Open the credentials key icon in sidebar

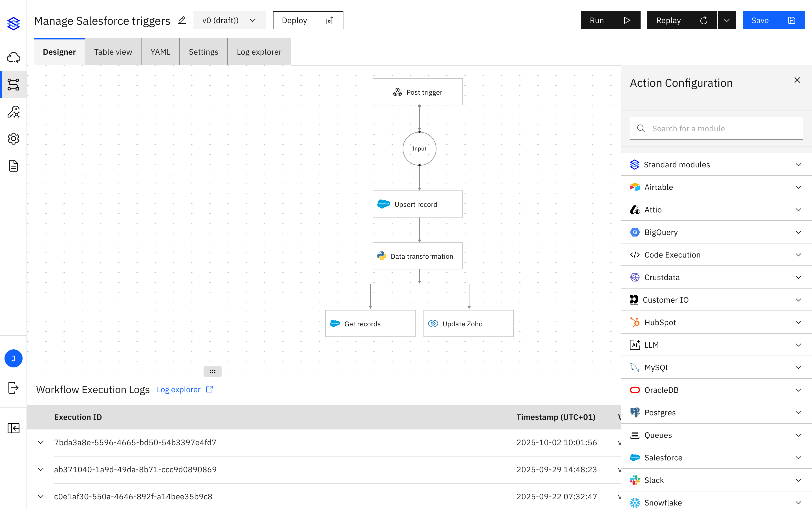point(14,112)
